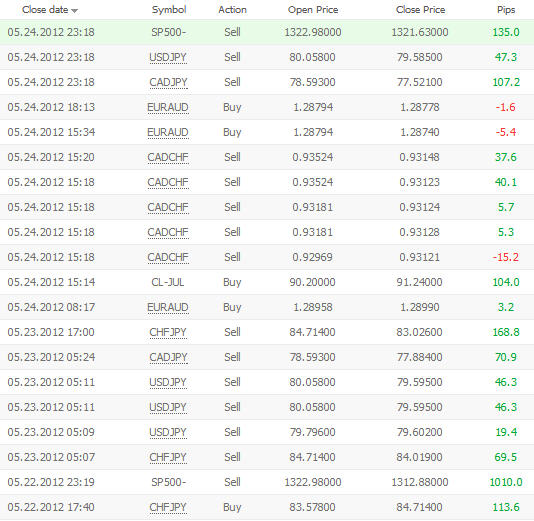The height and width of the screenshot is (521, 534).
Task: Open USDJPY symbol link with 19.4 pips
Action: tap(168, 432)
